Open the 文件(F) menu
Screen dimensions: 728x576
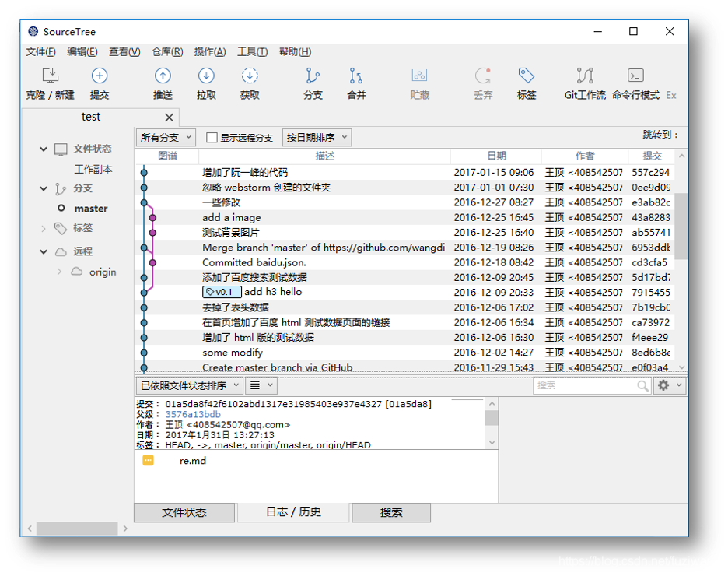[41, 52]
